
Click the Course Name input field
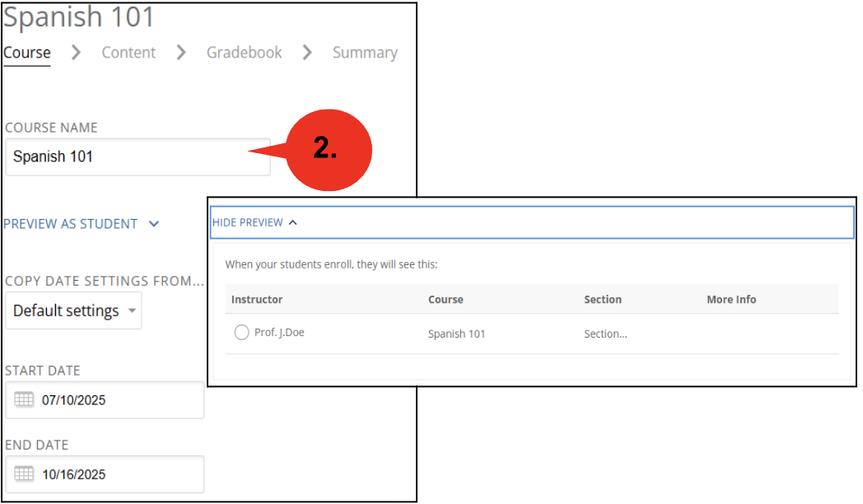138,156
